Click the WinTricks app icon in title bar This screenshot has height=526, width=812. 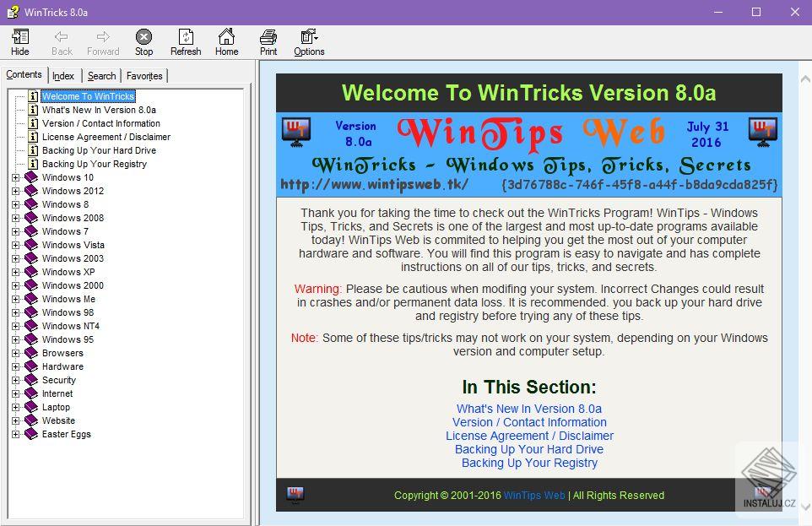click(x=13, y=12)
